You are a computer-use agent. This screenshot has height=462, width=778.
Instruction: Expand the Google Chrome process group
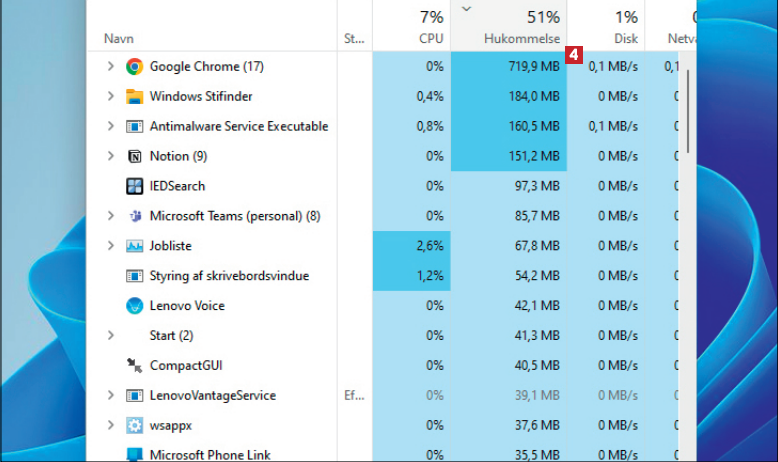111,67
